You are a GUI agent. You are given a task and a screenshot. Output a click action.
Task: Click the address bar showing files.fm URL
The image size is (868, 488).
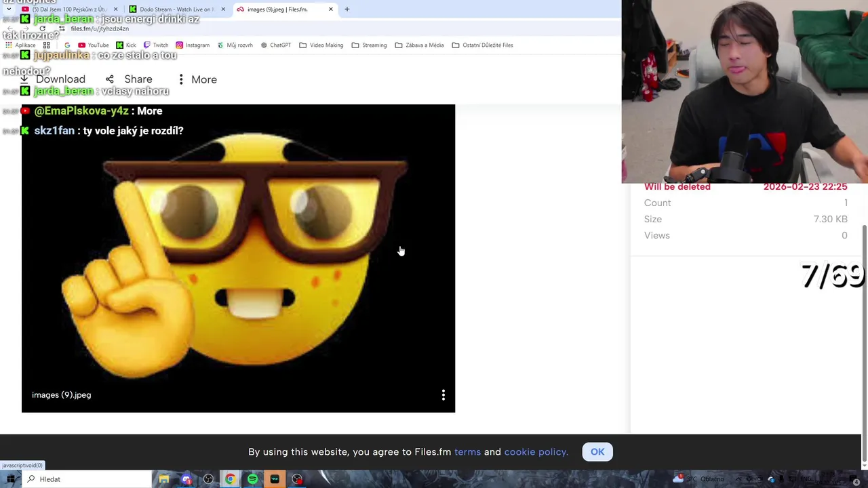(x=100, y=28)
